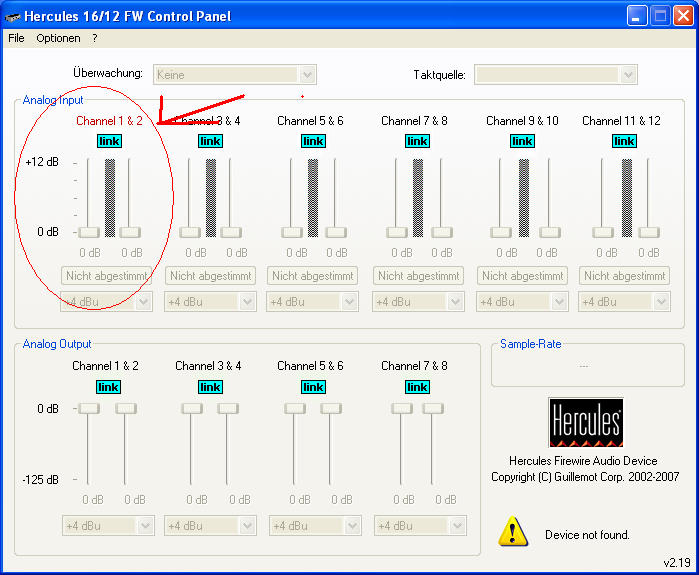Viewport: 699px width, 575px height.
Task: Click Nicht abgestimmt under input Channel 5 & 6
Action: tap(312, 276)
